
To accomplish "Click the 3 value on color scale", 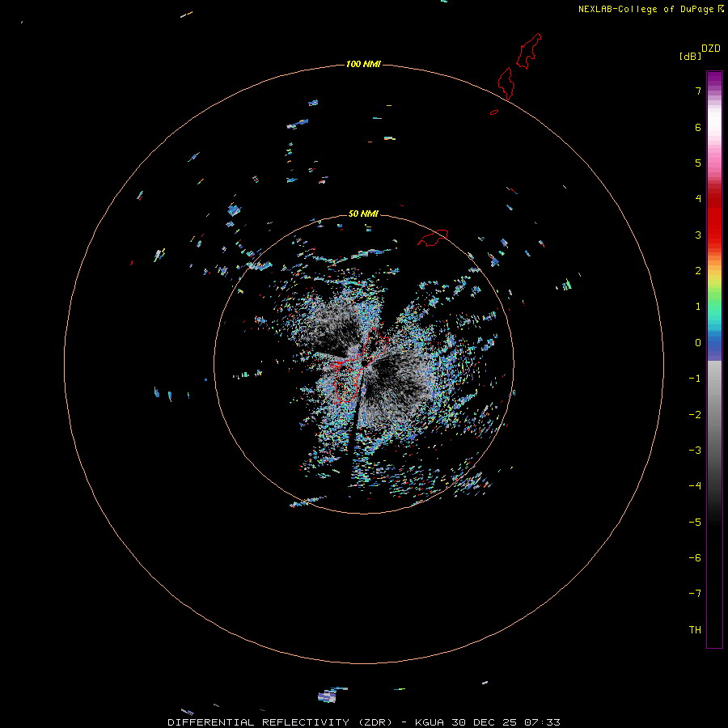I will click(698, 235).
